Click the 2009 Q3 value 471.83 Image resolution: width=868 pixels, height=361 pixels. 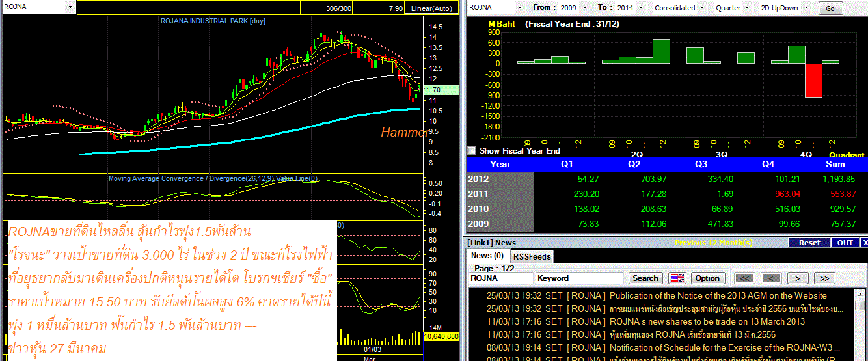[x=720, y=224]
